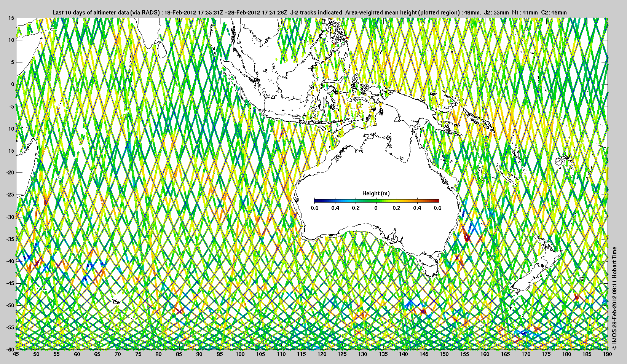
Task: Click the '0.4' colorbar tick label
Action: (417, 208)
